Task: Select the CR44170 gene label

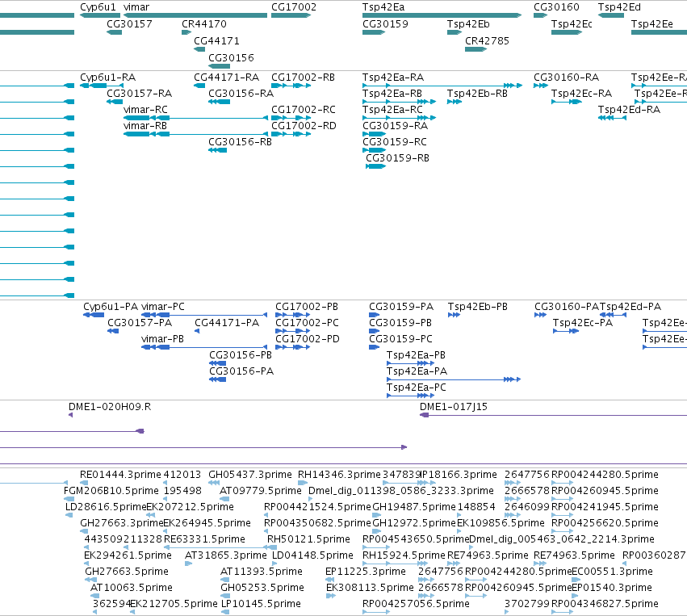Action: [204, 23]
